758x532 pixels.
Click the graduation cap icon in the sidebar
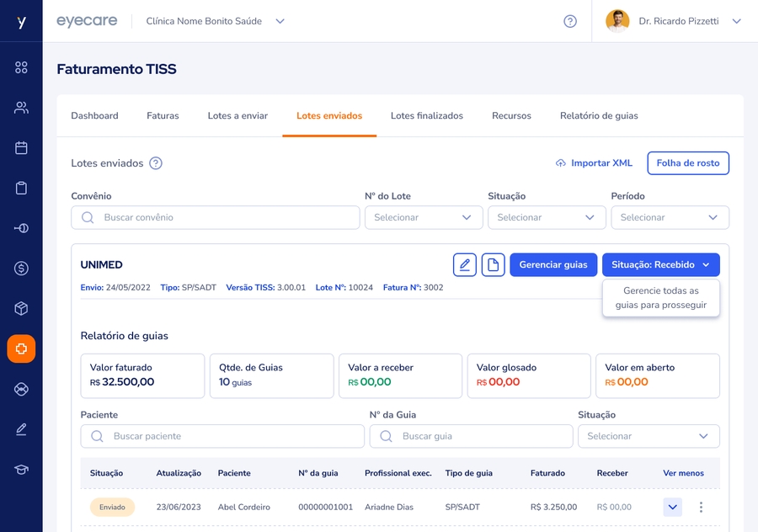(21, 470)
